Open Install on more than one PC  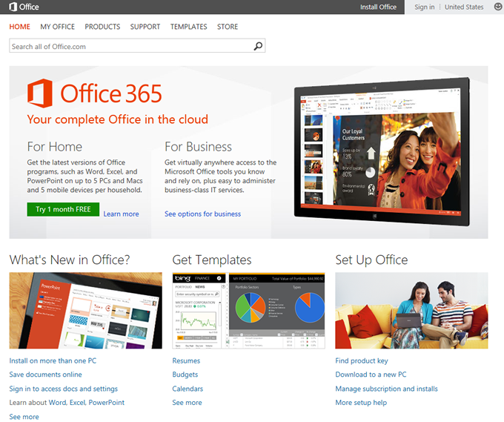click(x=53, y=361)
